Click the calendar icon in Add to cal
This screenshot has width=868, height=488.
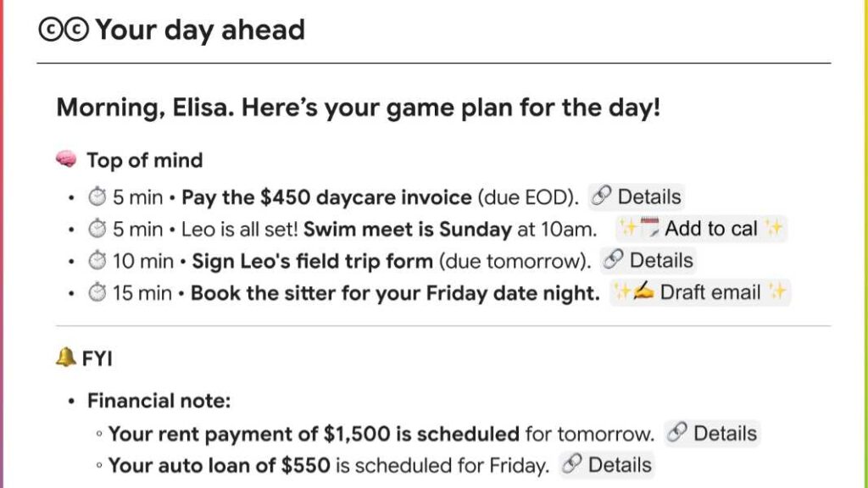(650, 229)
